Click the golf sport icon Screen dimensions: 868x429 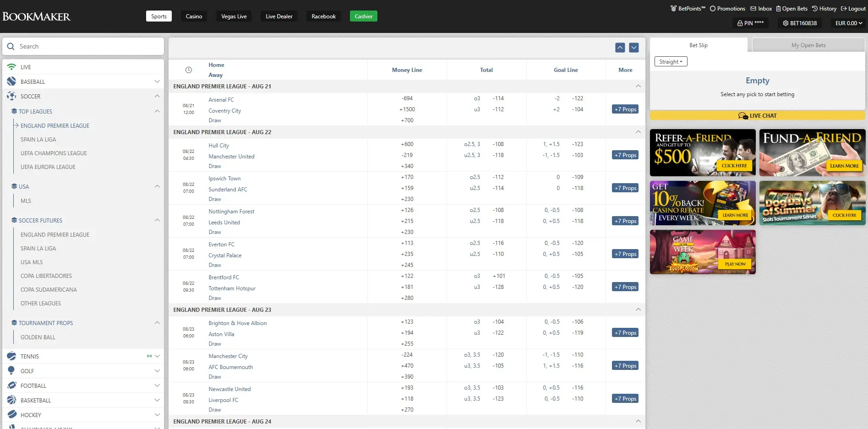(11, 370)
